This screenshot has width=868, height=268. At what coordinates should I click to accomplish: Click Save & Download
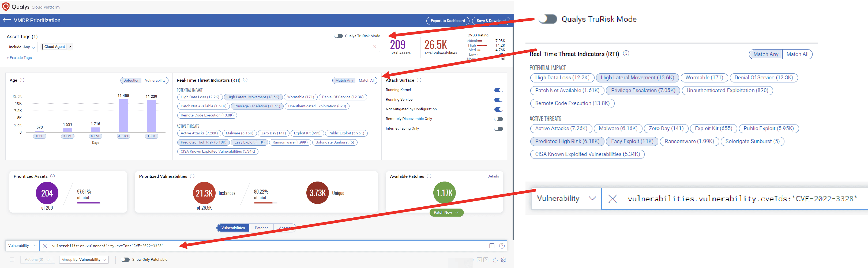click(491, 21)
